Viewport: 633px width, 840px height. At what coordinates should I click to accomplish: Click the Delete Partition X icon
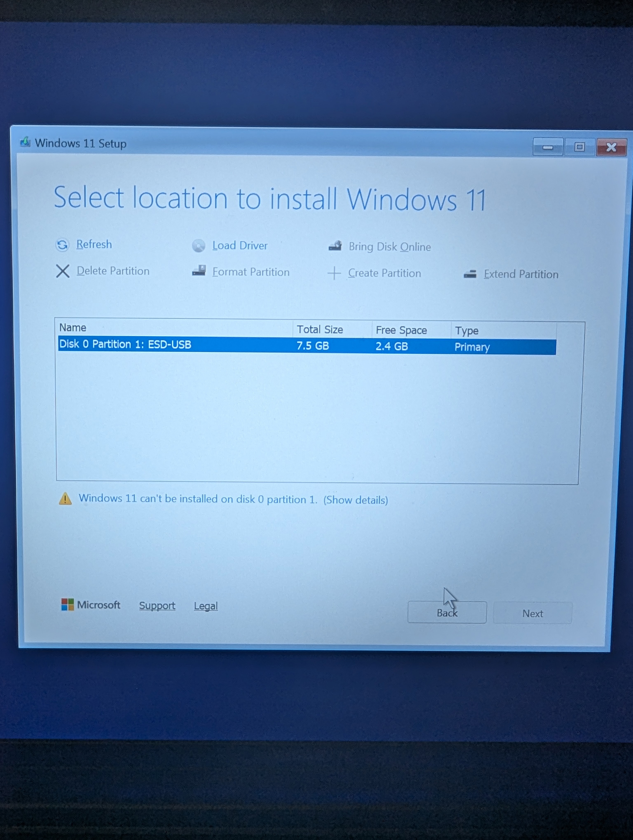click(63, 271)
